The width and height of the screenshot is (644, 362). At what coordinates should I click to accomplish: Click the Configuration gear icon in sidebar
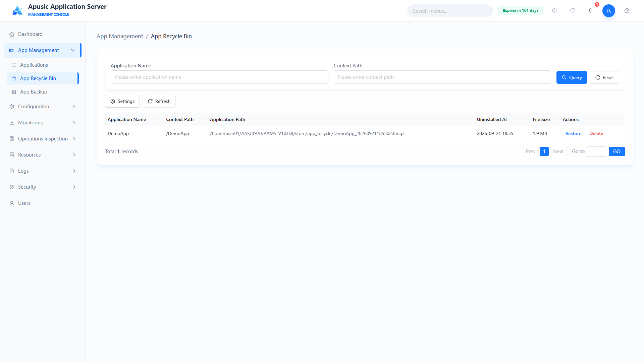[12, 107]
